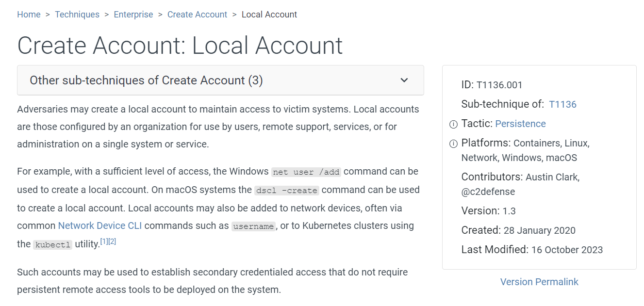Click the info icon beside Tactic
This screenshot has width=644, height=306.
click(x=453, y=125)
